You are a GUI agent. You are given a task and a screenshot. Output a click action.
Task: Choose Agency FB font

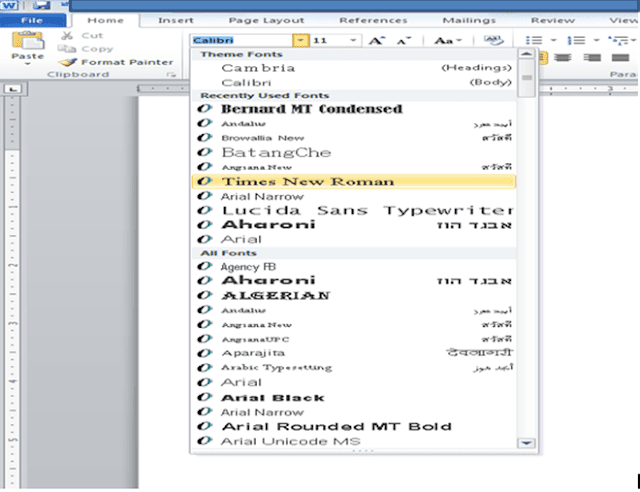click(353, 267)
